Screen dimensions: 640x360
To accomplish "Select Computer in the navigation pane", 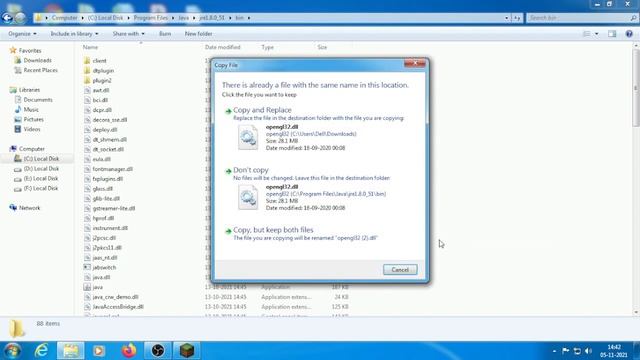I will 31,149.
